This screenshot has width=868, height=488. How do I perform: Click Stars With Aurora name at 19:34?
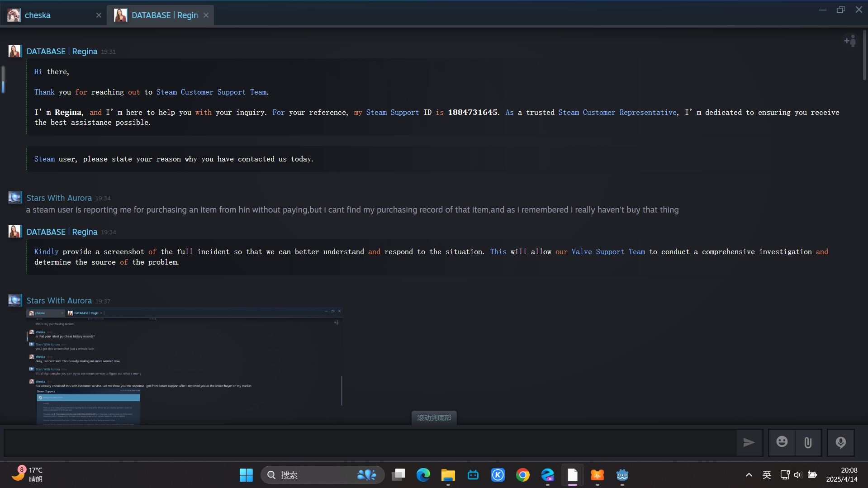point(59,198)
